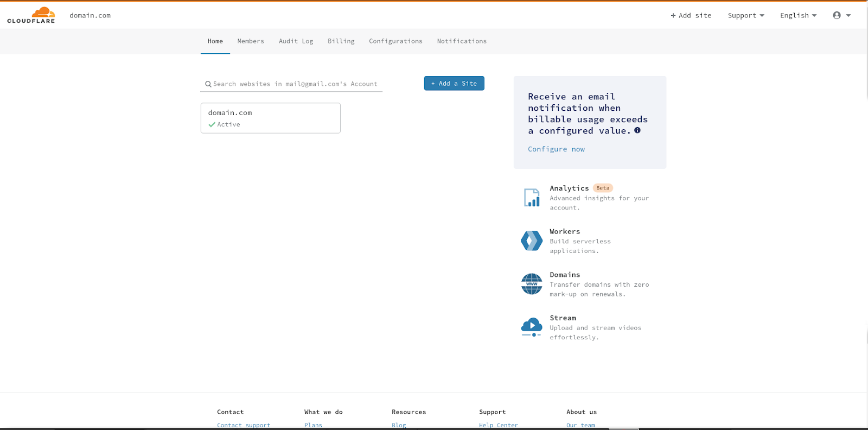
Task: Open the domain.com site card
Action: (x=271, y=118)
